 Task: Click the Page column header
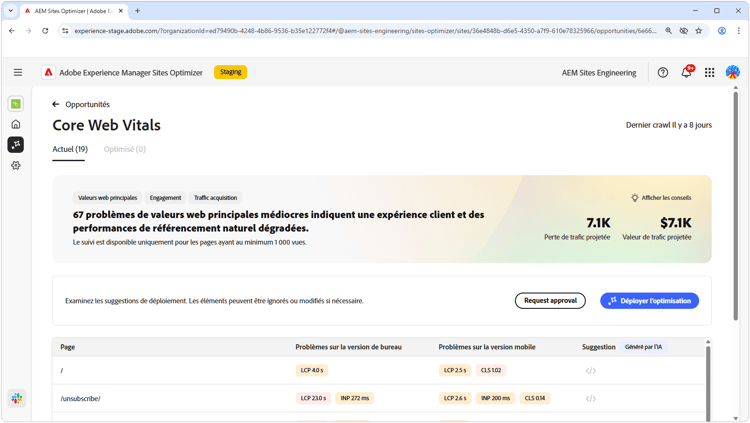click(x=67, y=347)
